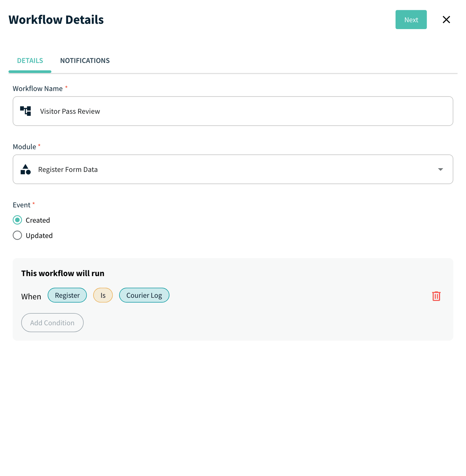This screenshot has width=466, height=476.
Task: Select the Updated event radio button
Action: coord(17,235)
